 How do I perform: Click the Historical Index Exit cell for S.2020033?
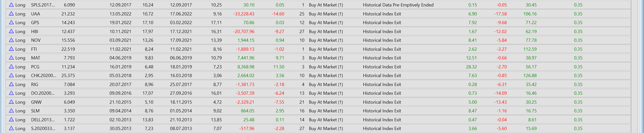click(382, 129)
